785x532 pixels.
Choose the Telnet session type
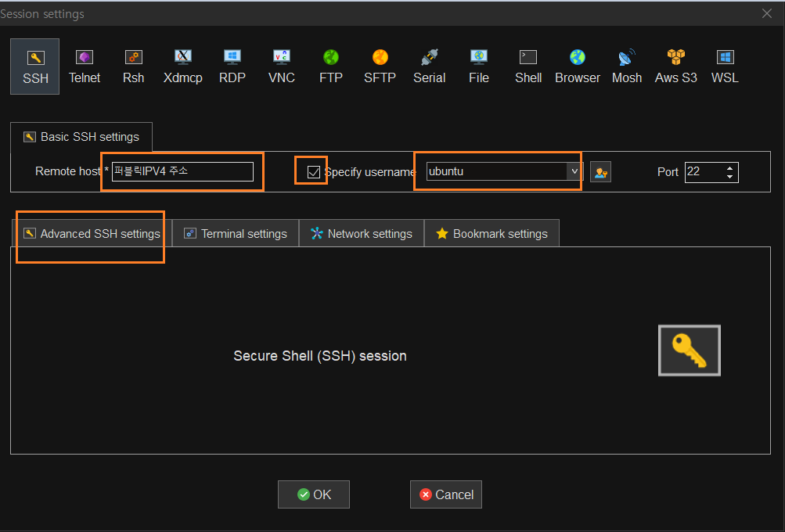click(x=84, y=66)
